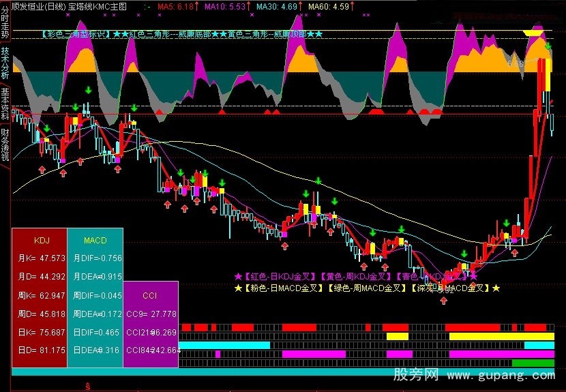Switch to the 分时走势 side tab
Image resolution: width=566 pixels, height=392 pixels.
[5, 22]
